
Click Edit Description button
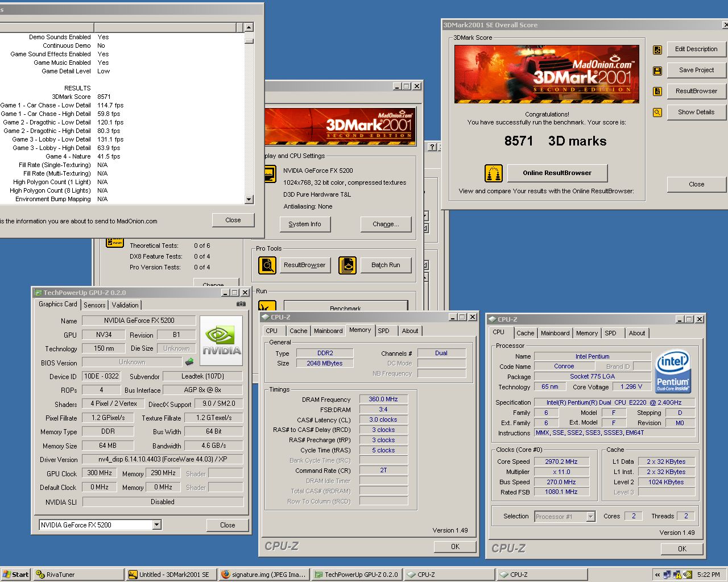[696, 49]
